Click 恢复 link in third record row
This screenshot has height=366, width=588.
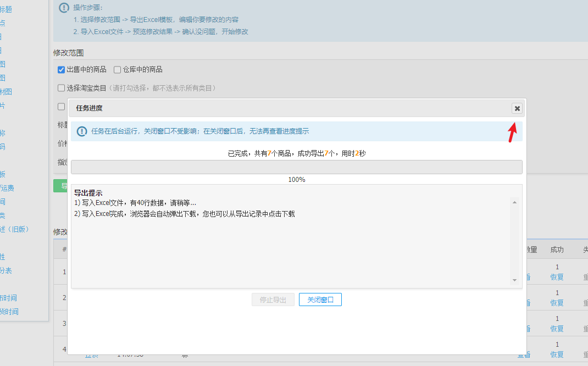tap(557, 329)
